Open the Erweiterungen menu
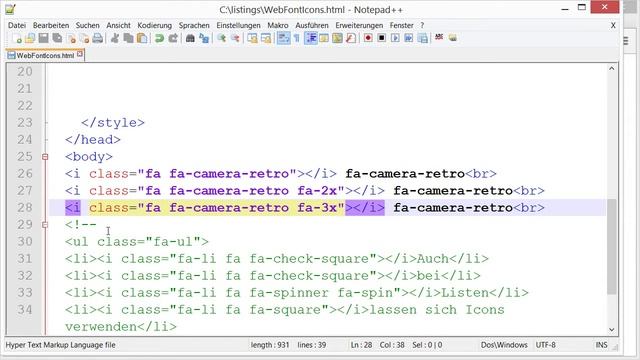This screenshot has width=640, height=360. pyautogui.click(x=359, y=25)
